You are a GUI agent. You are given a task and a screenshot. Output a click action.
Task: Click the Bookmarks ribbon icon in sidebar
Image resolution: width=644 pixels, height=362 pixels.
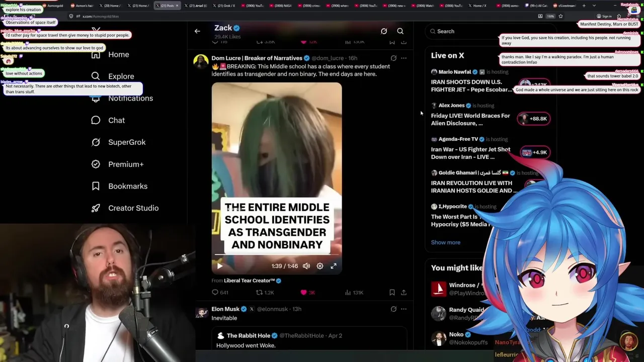click(x=96, y=186)
